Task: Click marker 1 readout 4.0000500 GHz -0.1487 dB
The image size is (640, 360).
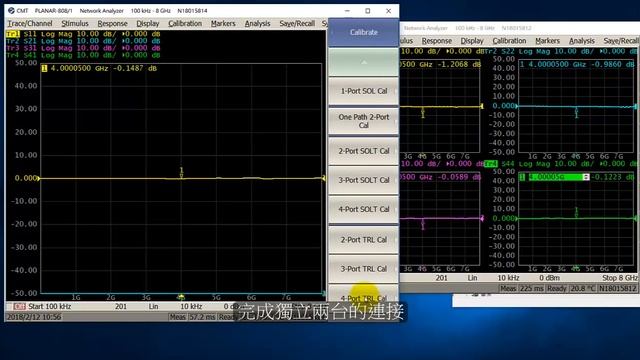Action: click(x=99, y=68)
